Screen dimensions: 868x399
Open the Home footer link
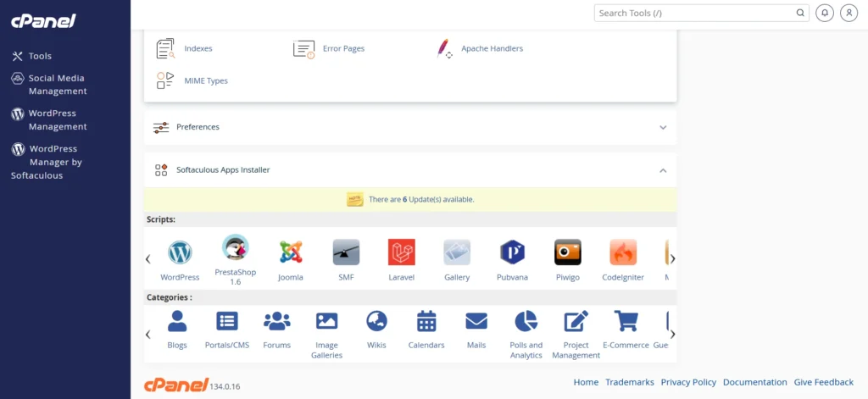[586, 382]
